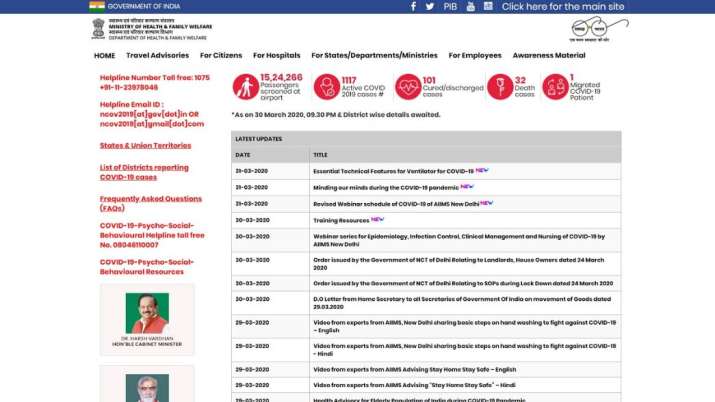This screenshot has width=715, height=402.
Task: Open the Twitter icon in top bar
Action: (430, 6)
